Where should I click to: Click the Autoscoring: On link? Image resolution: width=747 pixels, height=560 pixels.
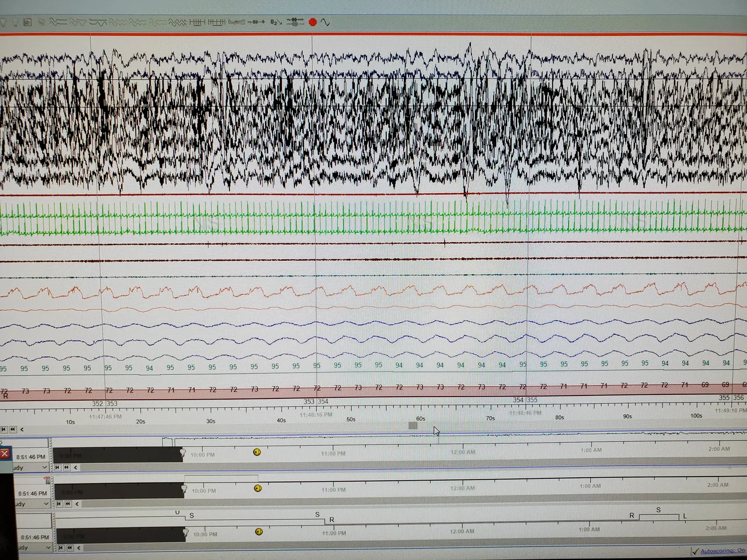click(723, 551)
